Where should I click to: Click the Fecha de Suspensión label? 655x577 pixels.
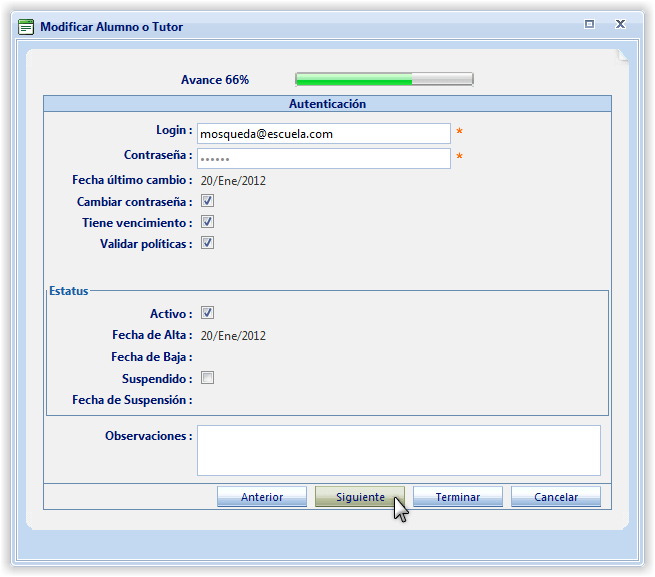click(132, 400)
